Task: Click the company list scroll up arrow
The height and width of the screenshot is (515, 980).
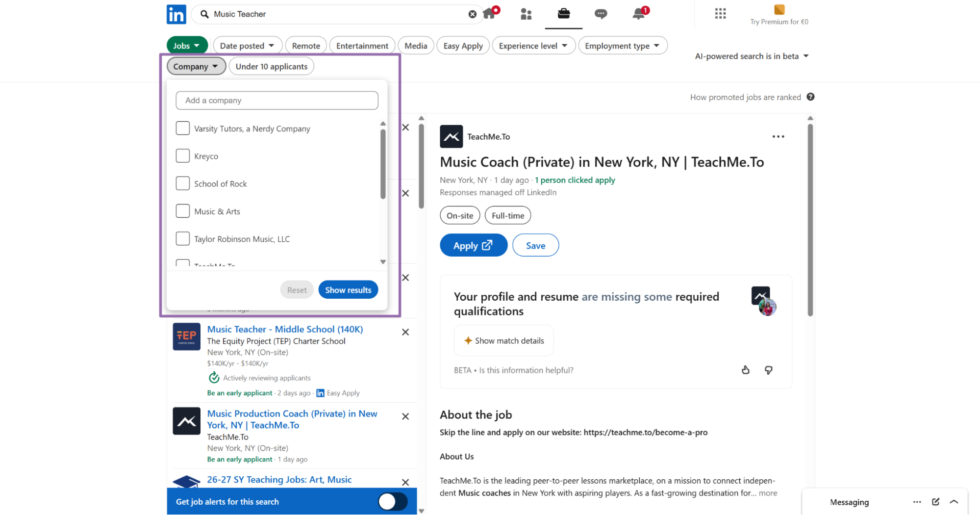Action: [x=383, y=124]
